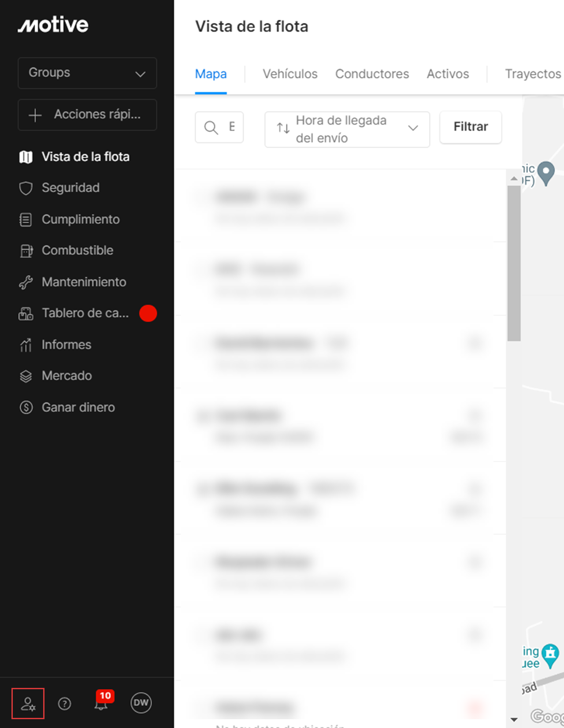Open Informes in the sidebar
Screen dimensions: 564x728
pyautogui.click(x=66, y=345)
